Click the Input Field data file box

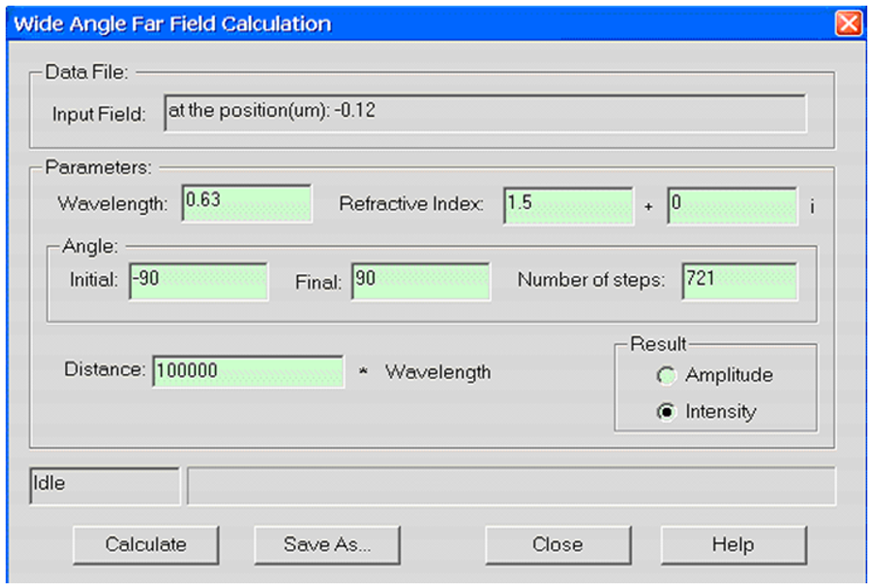[485, 113]
